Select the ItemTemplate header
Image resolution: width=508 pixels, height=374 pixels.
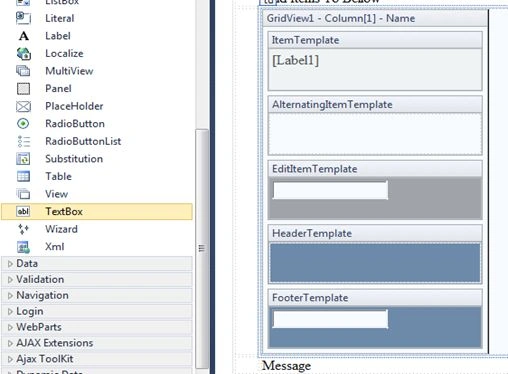(x=375, y=40)
